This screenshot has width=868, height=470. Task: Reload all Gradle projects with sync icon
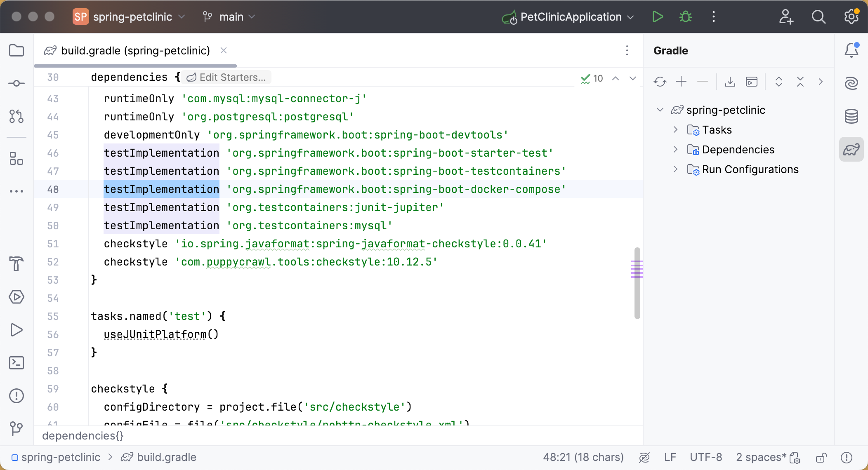660,82
